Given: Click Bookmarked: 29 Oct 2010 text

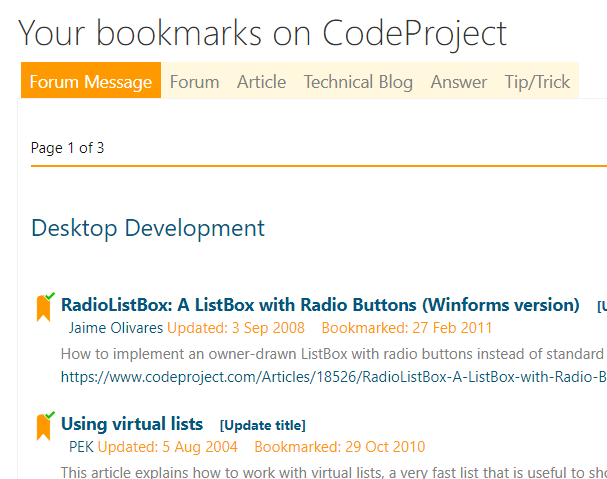Looking at the screenshot, I should coord(340,447).
